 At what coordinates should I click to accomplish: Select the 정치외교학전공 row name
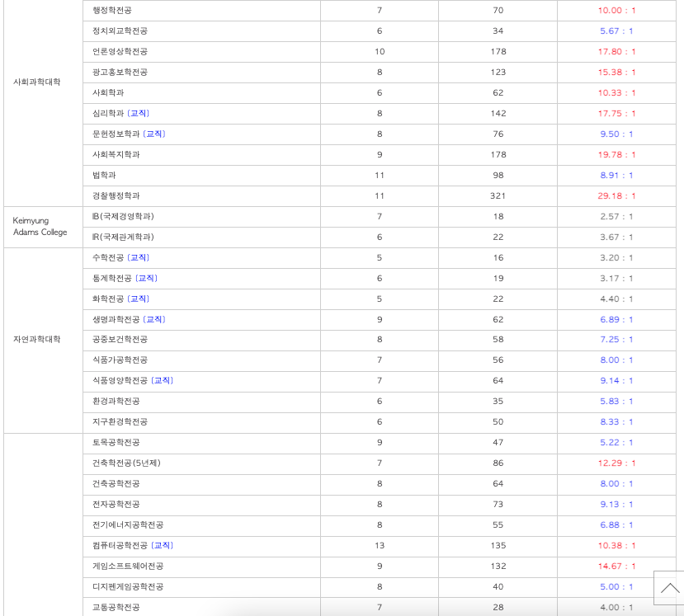click(x=120, y=31)
